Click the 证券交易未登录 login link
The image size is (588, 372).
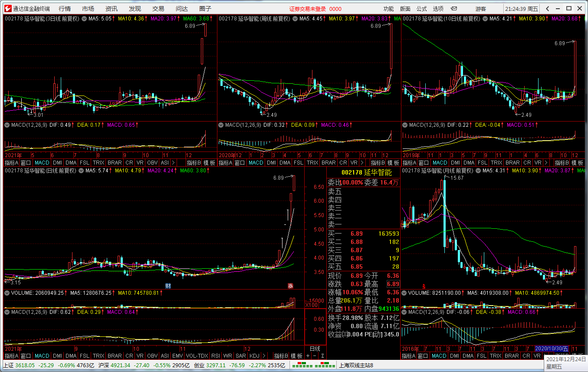pos(309,9)
